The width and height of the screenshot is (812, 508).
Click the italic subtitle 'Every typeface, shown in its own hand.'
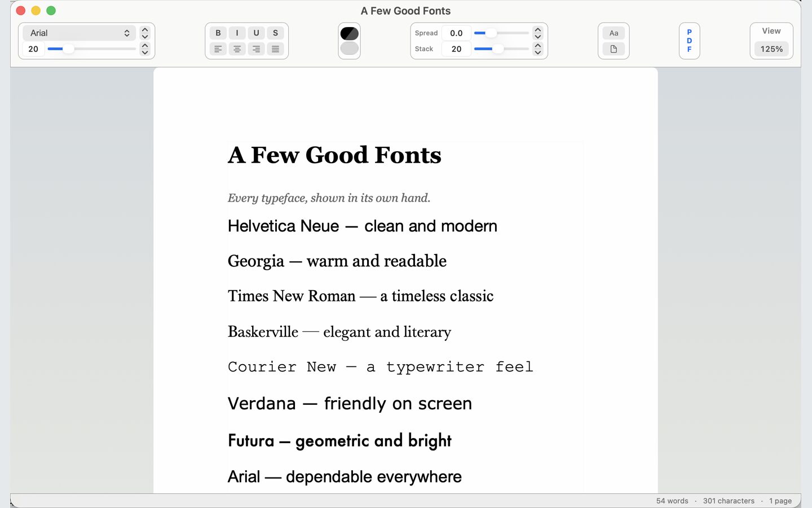coord(329,198)
